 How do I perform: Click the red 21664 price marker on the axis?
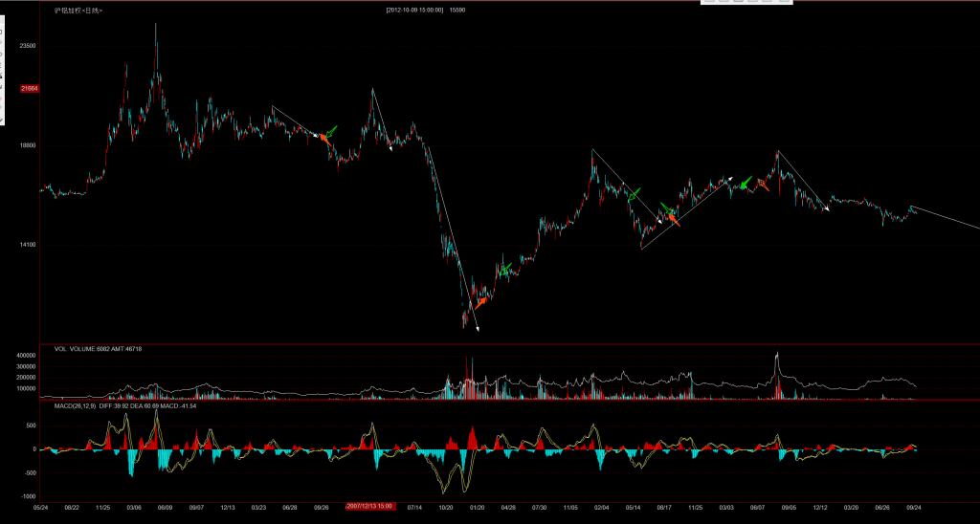click(28, 89)
